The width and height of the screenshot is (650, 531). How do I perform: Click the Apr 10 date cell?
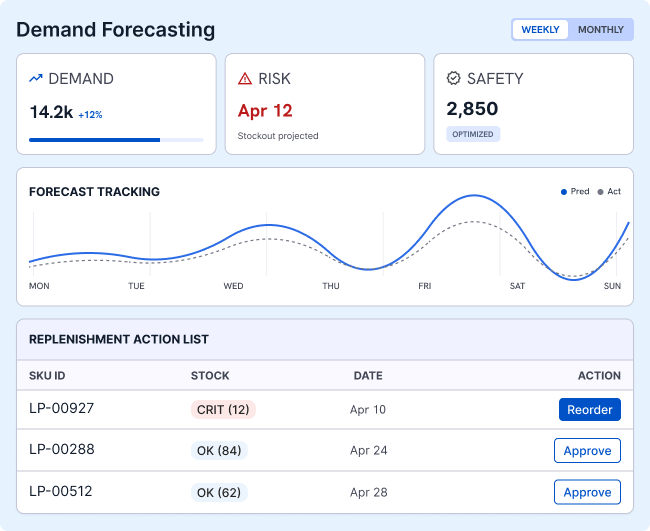368,410
